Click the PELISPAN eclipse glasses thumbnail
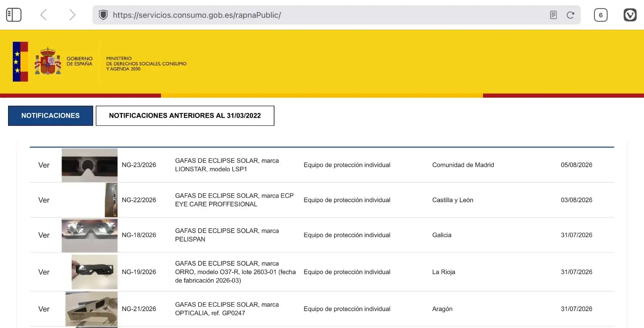 89,235
